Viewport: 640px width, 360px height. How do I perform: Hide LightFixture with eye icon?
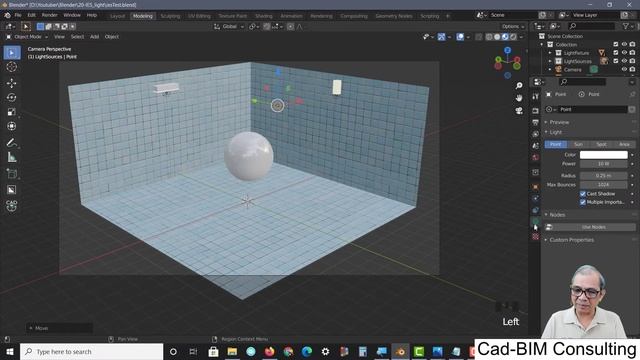(624, 53)
